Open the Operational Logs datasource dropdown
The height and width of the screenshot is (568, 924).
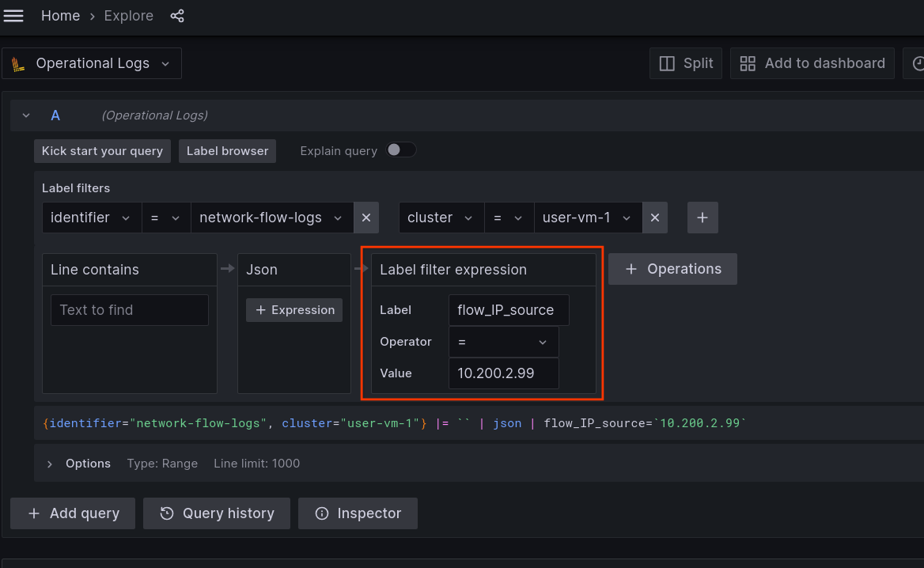[91, 62]
